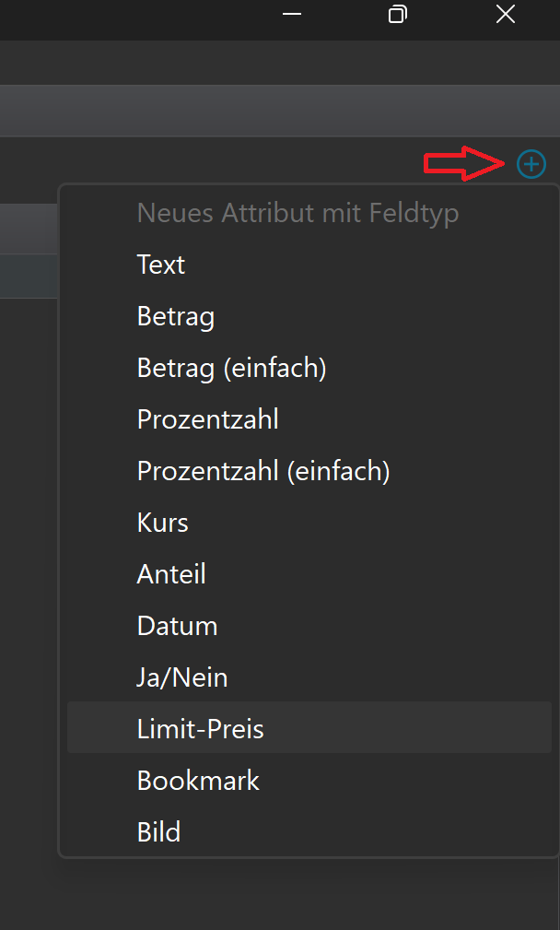Click the blue plus add-attribute icon
Viewport: 560px width, 930px height.
[531, 164]
